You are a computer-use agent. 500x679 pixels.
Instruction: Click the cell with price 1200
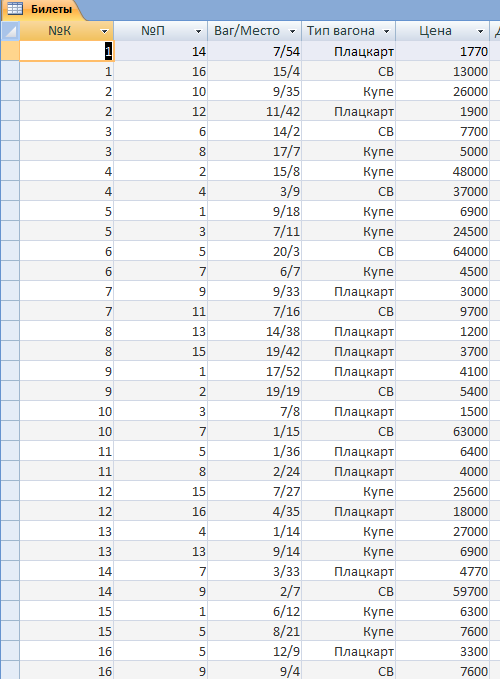tap(442, 331)
